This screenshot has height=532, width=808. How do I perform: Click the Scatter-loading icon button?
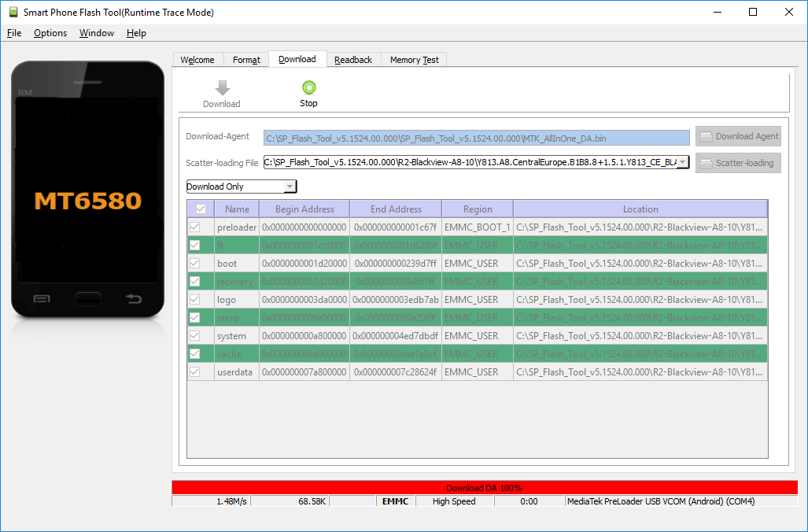[737, 163]
